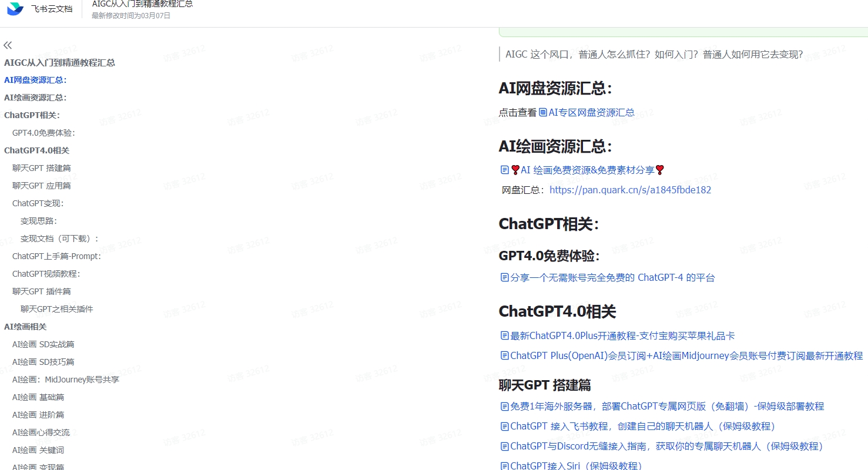Click the ChatGPT相关 main heading
868x470 pixels.
pos(549,224)
